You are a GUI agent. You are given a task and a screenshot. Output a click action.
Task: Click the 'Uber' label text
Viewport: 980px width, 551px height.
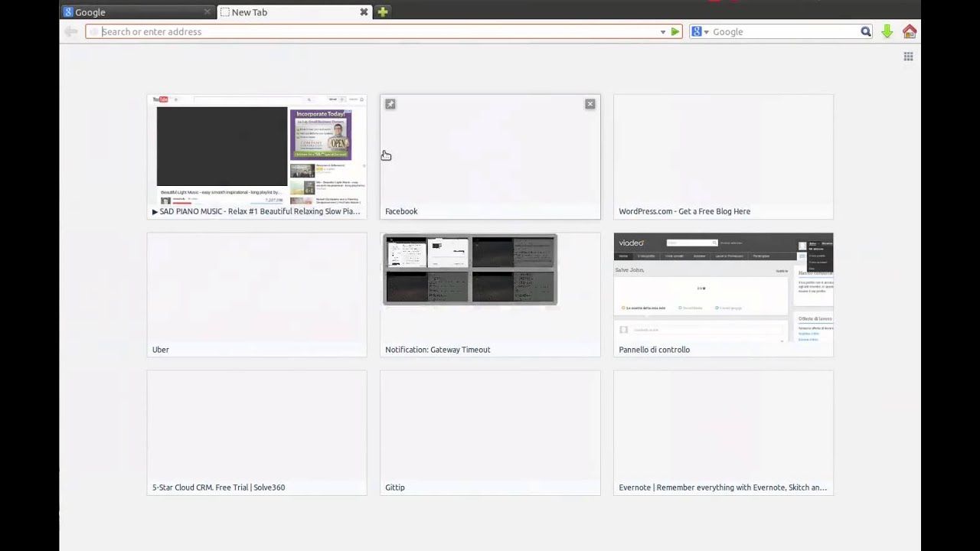point(161,350)
